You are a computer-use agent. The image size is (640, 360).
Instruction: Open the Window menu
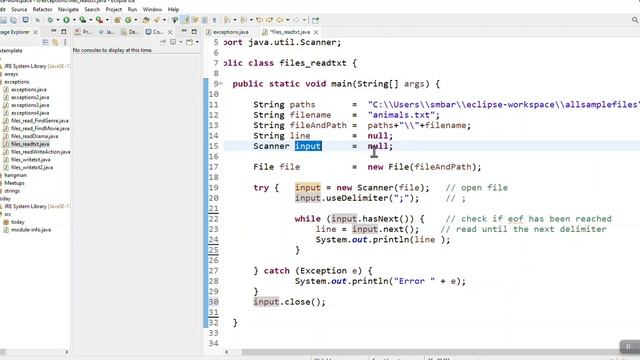[152, 9]
